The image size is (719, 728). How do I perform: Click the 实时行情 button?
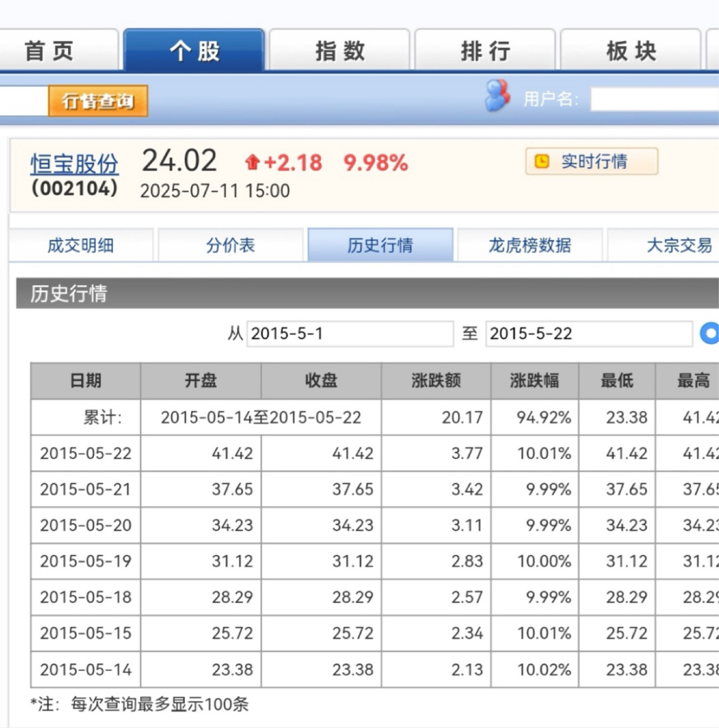[591, 161]
